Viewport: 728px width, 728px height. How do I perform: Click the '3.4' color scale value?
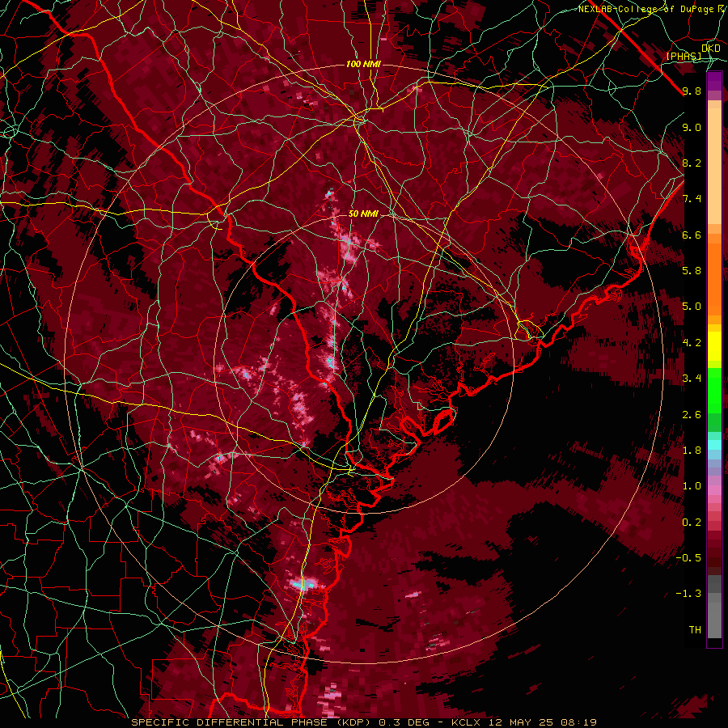tap(692, 379)
